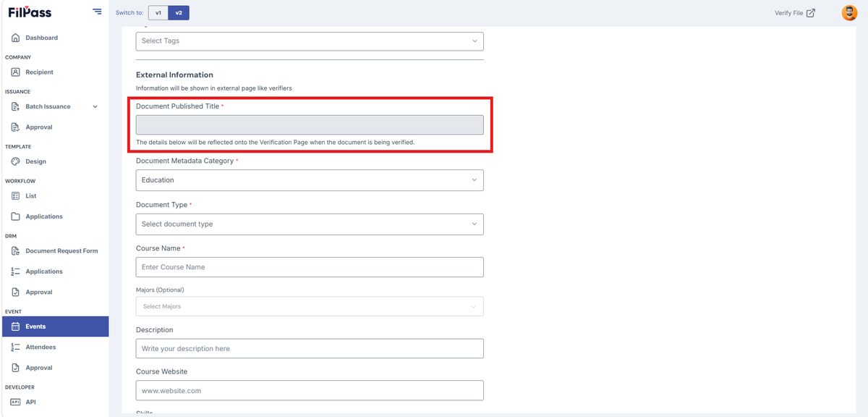The image size is (868, 417).
Task: Expand the Batch Issuance submenu chevron
Action: pos(95,106)
